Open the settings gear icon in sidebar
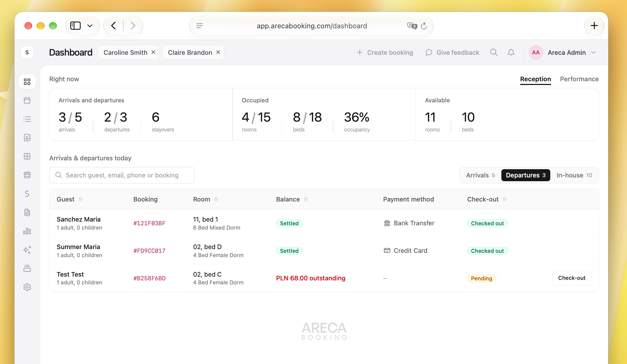The image size is (627, 364). click(x=27, y=287)
